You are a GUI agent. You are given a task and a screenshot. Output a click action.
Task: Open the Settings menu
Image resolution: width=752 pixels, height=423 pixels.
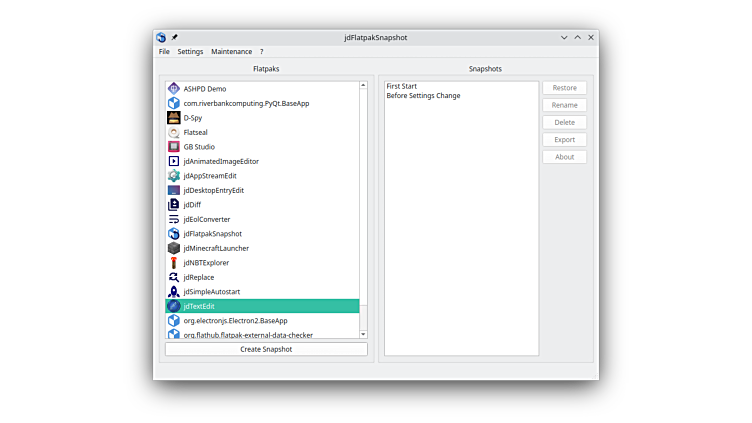(x=190, y=51)
